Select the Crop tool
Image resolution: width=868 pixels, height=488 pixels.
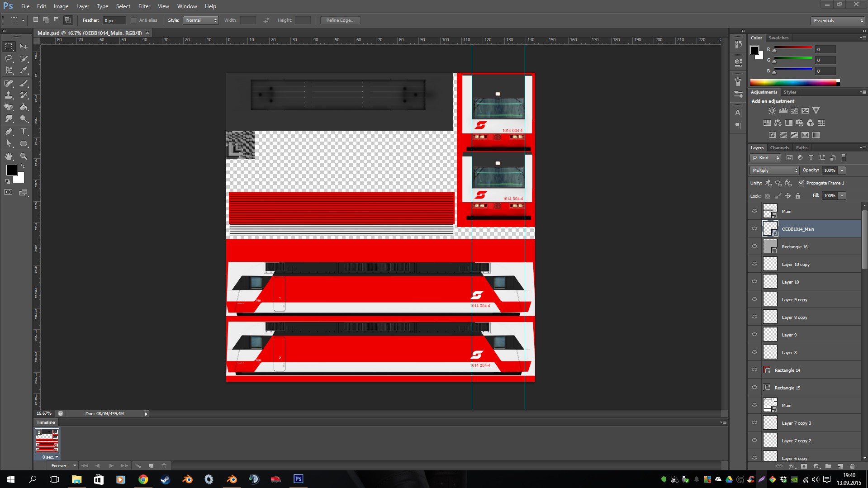(x=9, y=71)
